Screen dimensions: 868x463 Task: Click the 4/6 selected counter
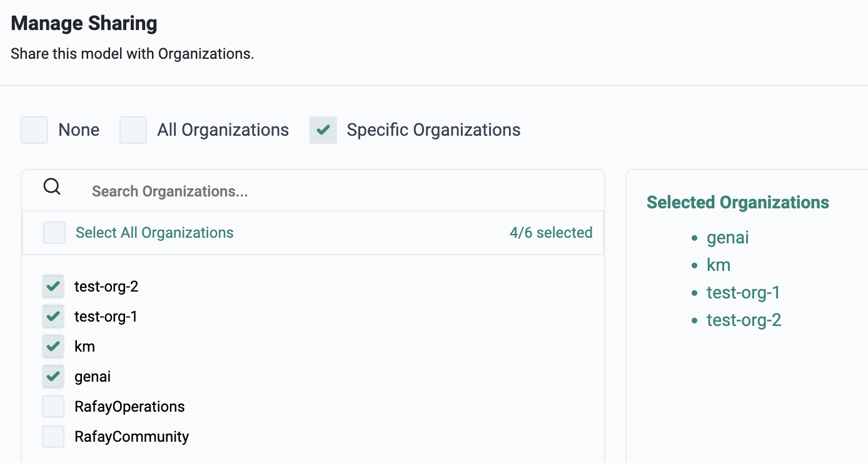551,233
